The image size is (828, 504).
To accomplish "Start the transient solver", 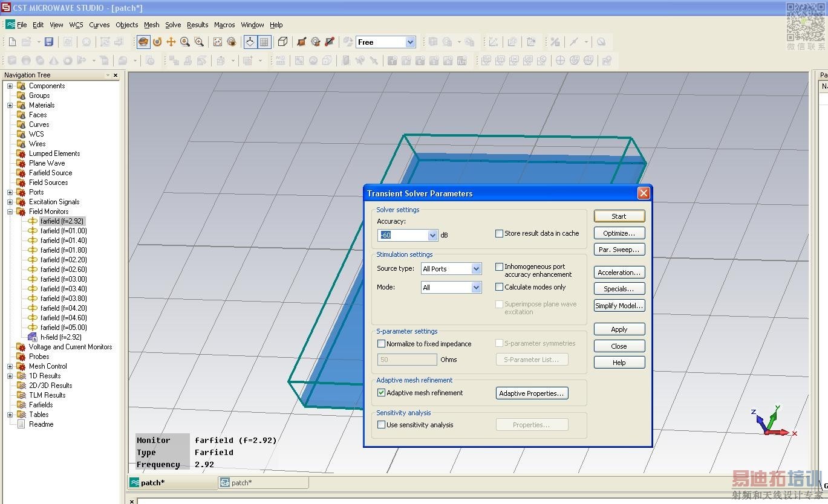I will (619, 216).
